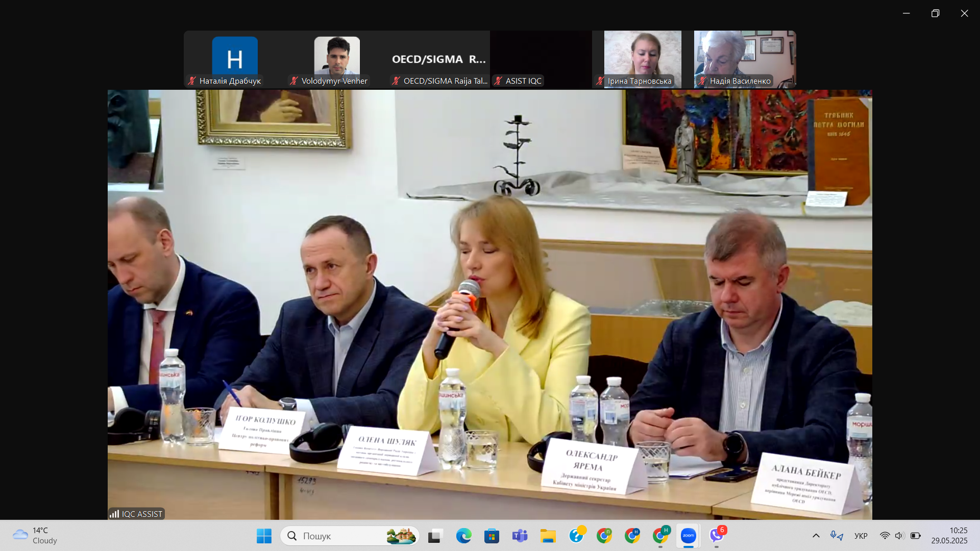
Task: Click the Пошук search box
Action: tap(337, 536)
